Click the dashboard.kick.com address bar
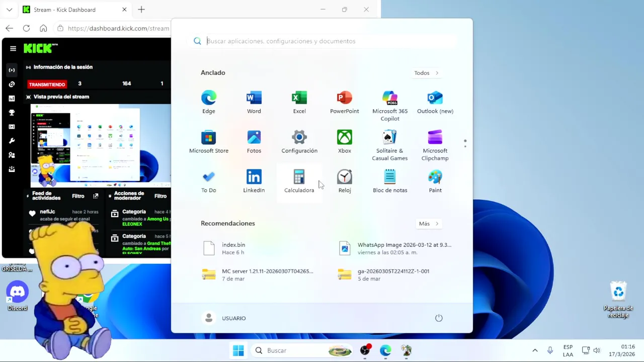 coord(118,28)
